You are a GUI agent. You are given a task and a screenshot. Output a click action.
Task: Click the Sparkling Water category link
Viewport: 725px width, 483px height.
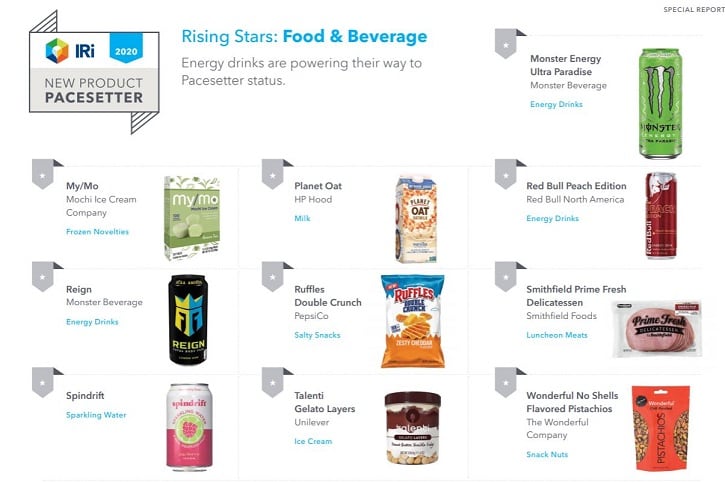pos(96,415)
